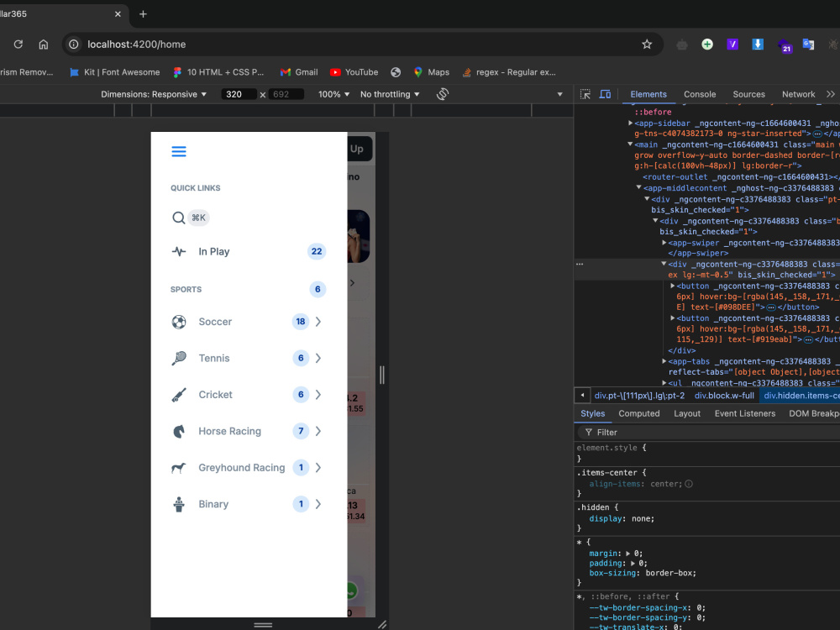Open the No throttling dropdown
Screen dimensions: 840x630
click(390, 94)
